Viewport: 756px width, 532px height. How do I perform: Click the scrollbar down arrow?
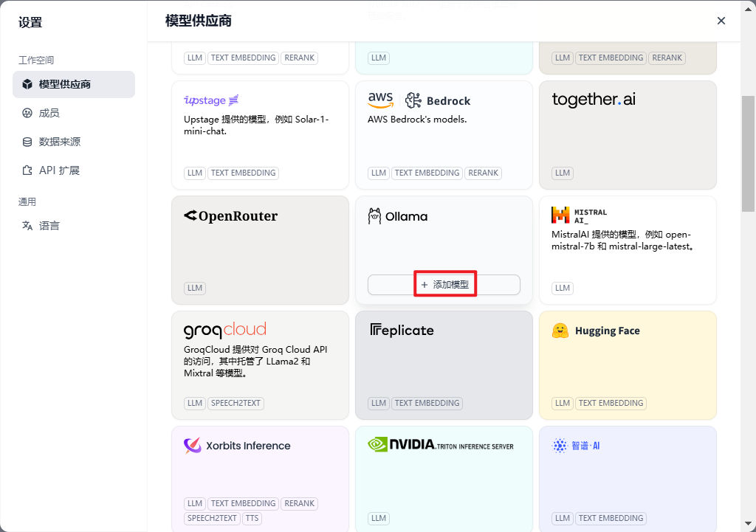(x=748, y=524)
